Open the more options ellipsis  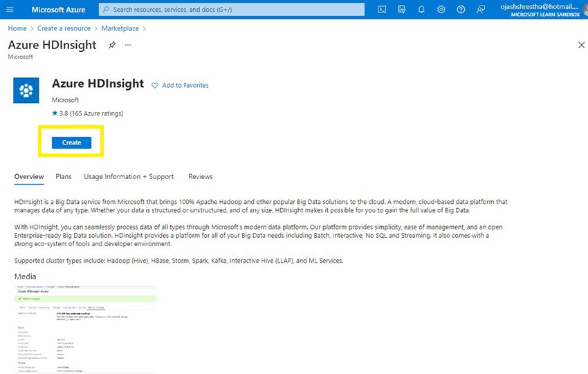click(x=127, y=45)
